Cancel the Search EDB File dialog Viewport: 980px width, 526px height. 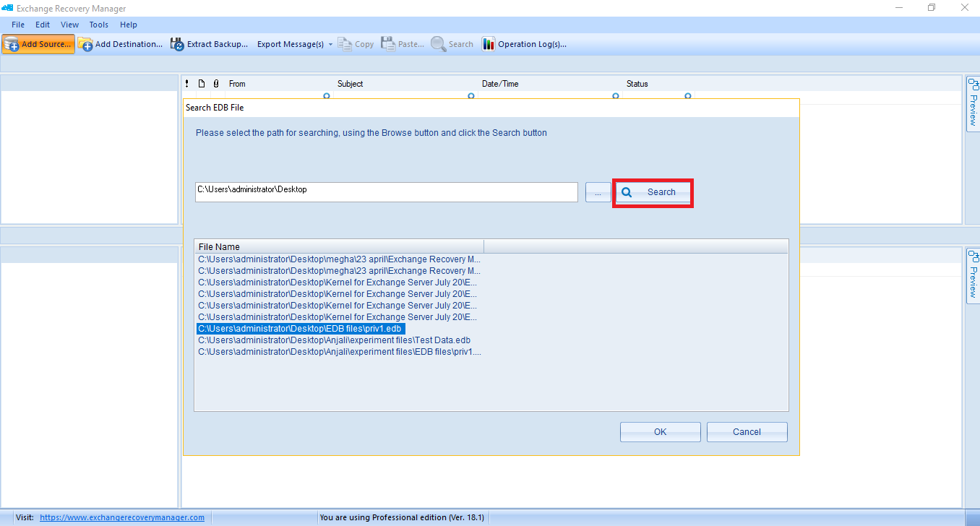(x=747, y=432)
